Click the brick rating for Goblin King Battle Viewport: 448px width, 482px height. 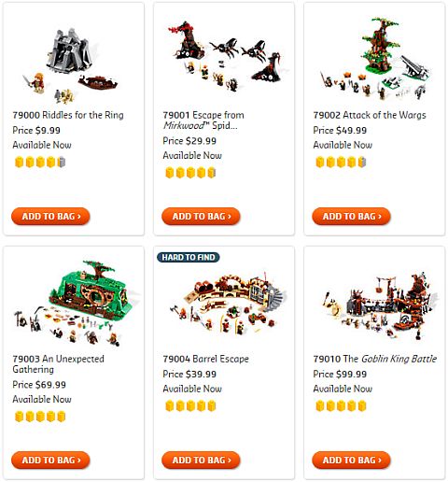click(341, 406)
